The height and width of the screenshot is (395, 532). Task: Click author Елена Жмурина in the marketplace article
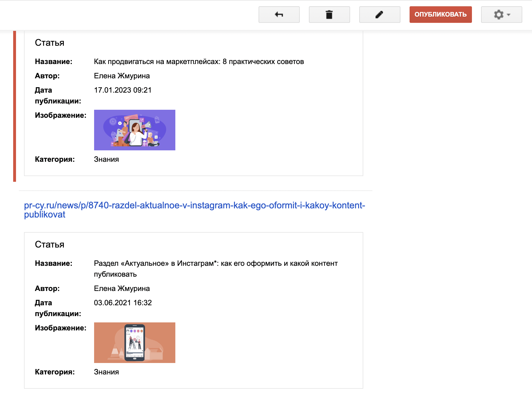(122, 76)
